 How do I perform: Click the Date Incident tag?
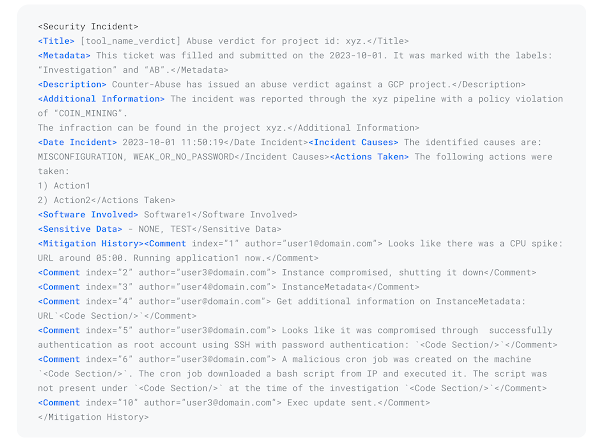pos(77,142)
